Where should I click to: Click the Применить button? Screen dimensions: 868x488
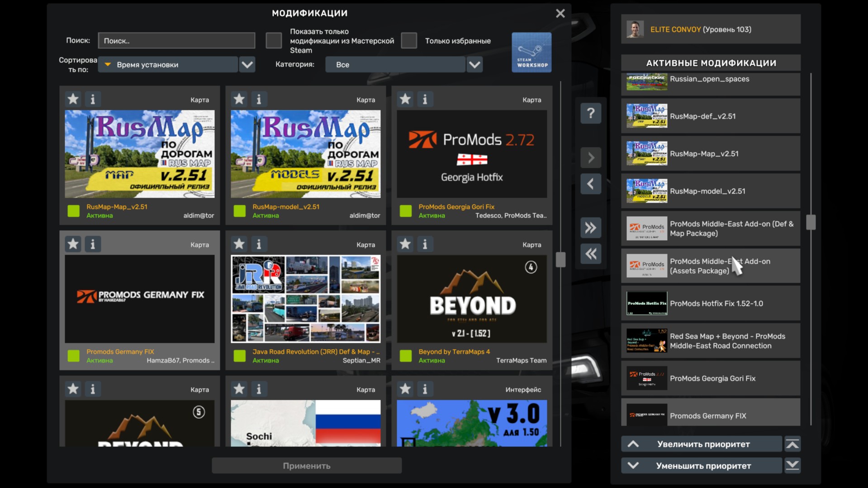[x=307, y=465]
